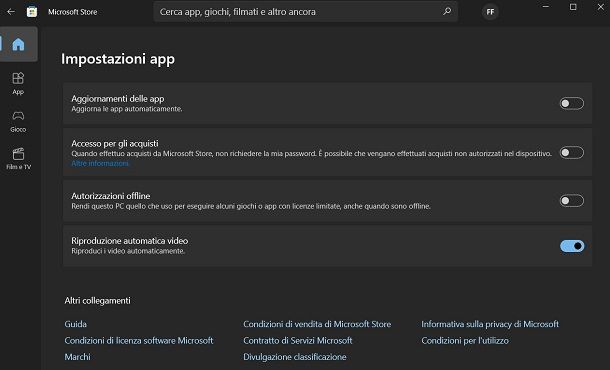Open the Altre informazioni link
Image resolution: width=610 pixels, height=370 pixels.
(100, 164)
